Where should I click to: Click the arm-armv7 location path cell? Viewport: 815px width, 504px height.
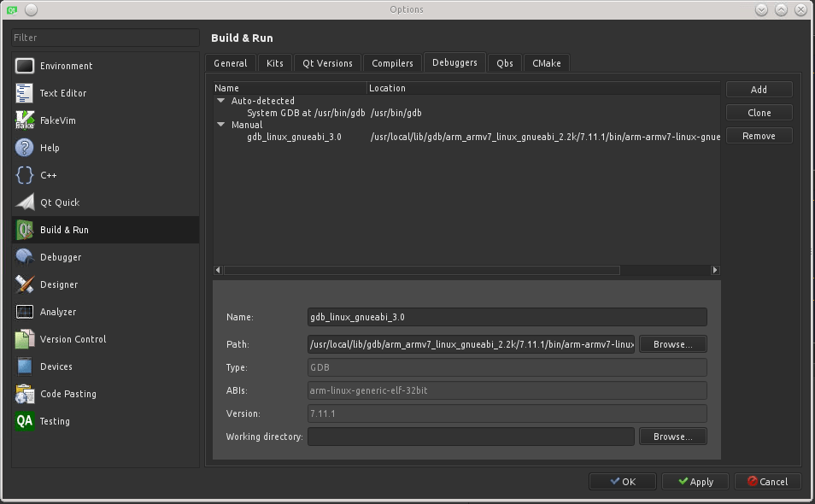tap(545, 138)
